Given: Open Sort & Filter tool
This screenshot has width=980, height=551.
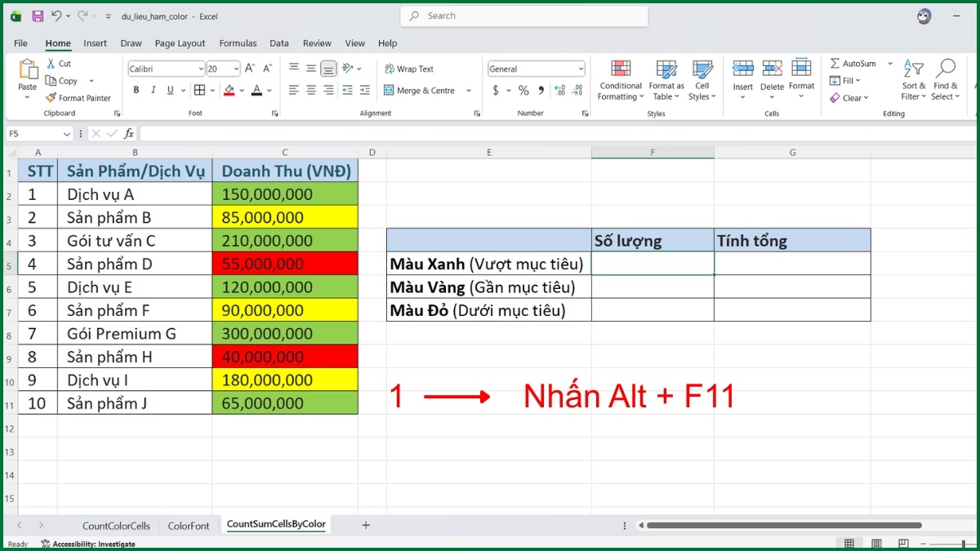Looking at the screenshot, I should point(914,80).
